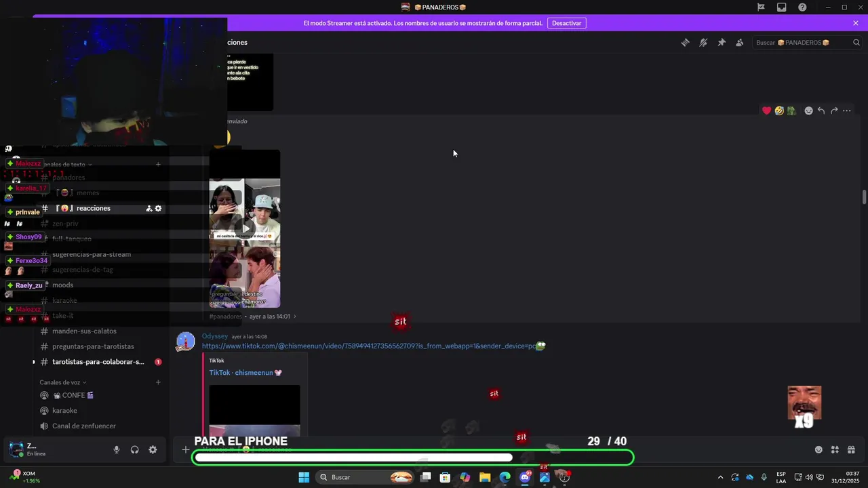Open the TikTok chismeenun video URL
Image resolution: width=868 pixels, height=488 pixels.
tap(369, 346)
